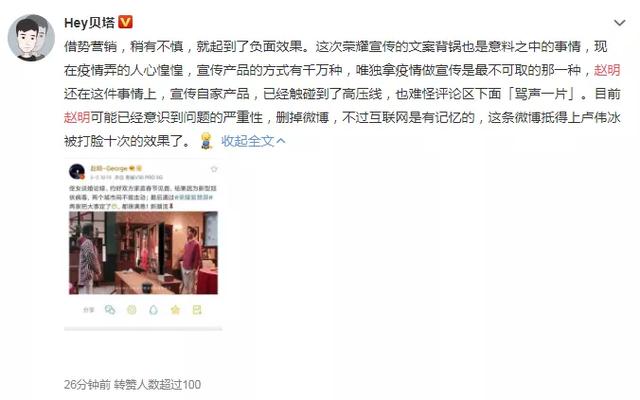Click the living room scene photo
Image resolution: width=640 pixels, height=400 pixels.
[x=143, y=253]
